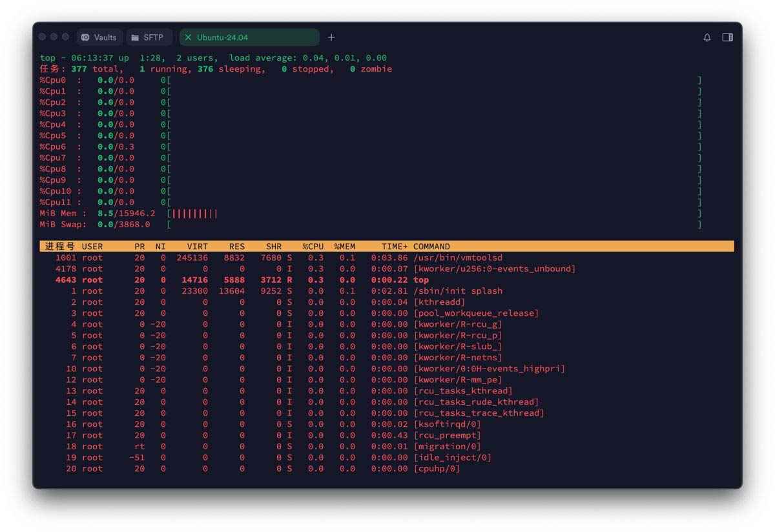Screen dimensions: 775x532
Task: Select the [ksoftirqd/0] process name
Action: pyautogui.click(x=447, y=424)
